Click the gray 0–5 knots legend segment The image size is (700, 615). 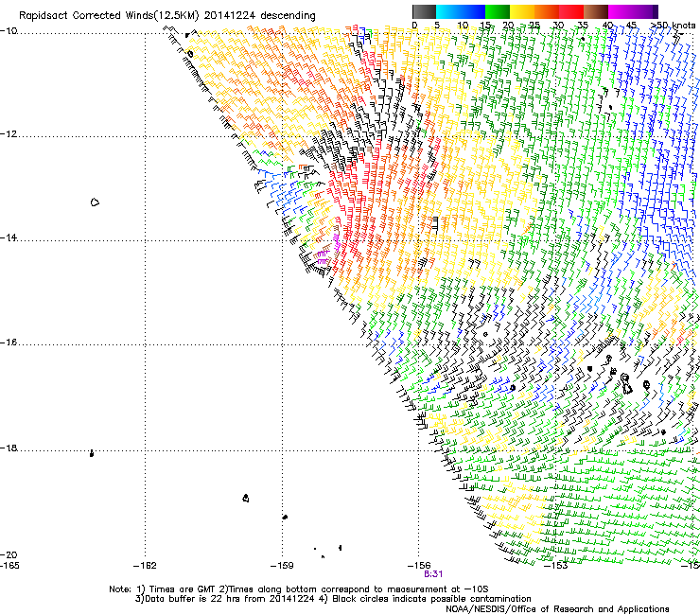point(424,11)
